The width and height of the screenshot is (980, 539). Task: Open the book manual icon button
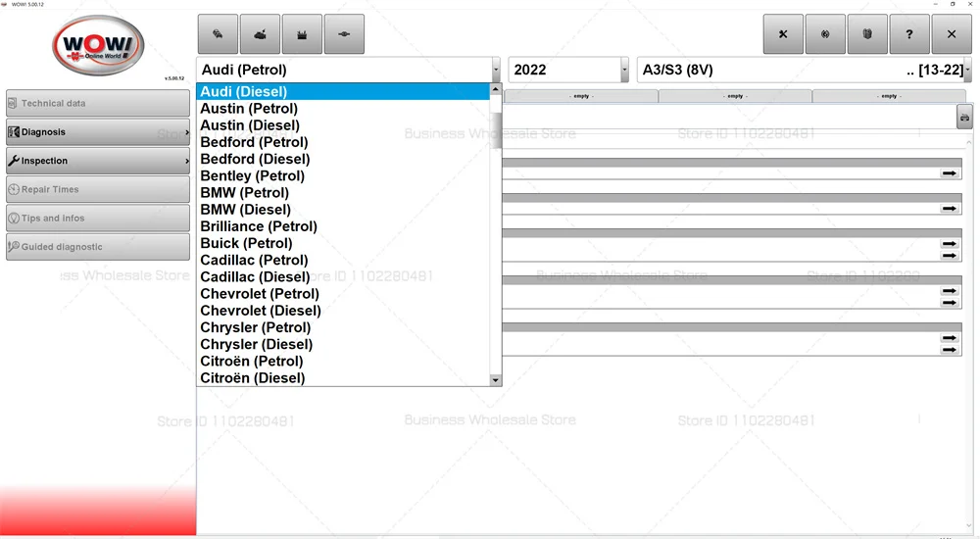pyautogui.click(x=867, y=34)
